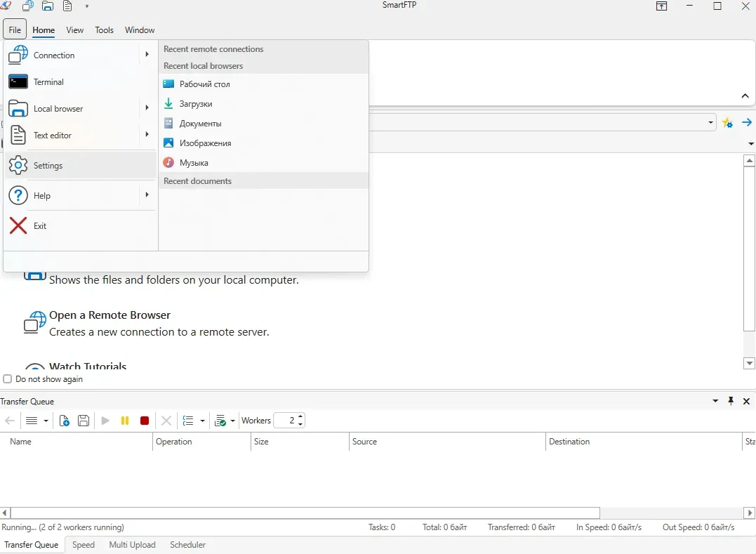Start the transfer queue with play button

point(105,421)
